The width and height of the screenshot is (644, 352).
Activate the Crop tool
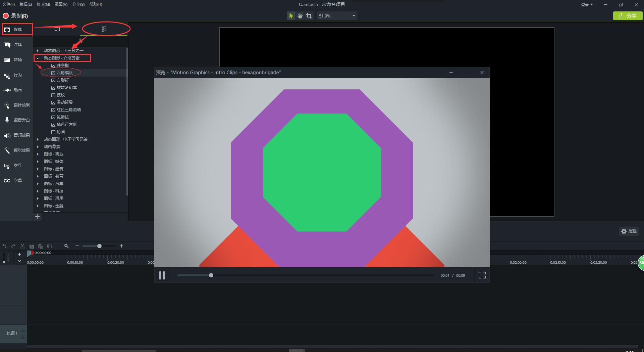[x=309, y=16]
